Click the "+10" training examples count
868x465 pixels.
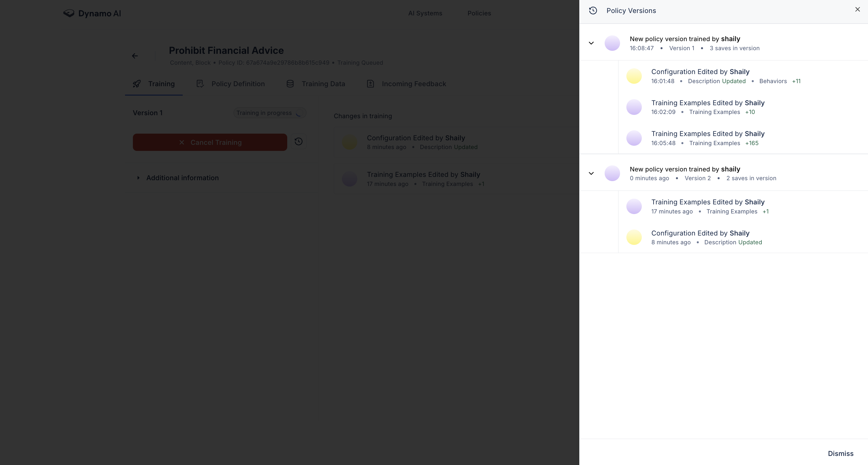click(x=750, y=112)
